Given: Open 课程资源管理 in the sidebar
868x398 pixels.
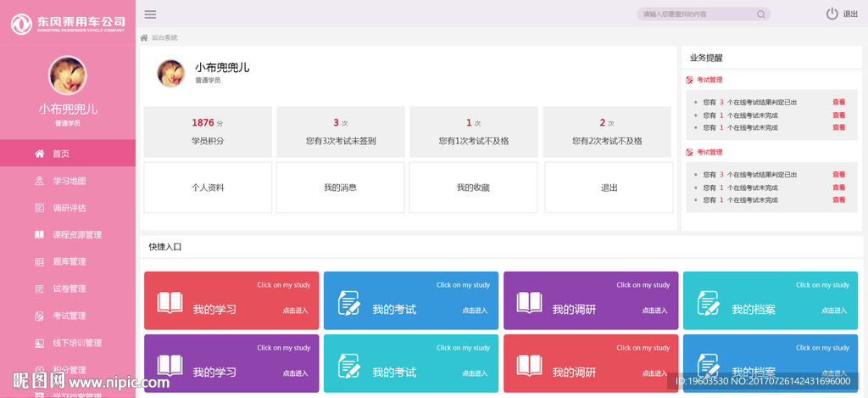Looking at the screenshot, I should [76, 235].
